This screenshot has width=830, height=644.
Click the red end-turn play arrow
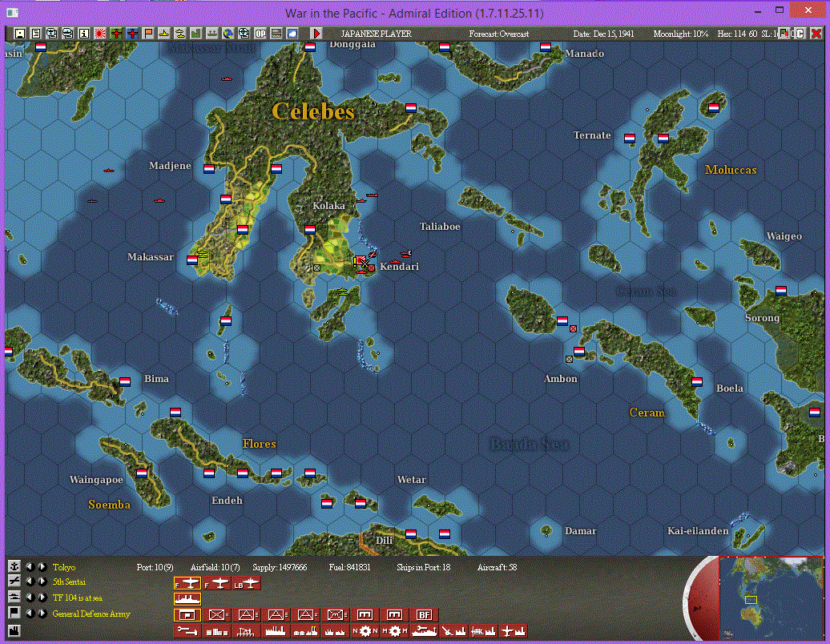pyautogui.click(x=316, y=34)
